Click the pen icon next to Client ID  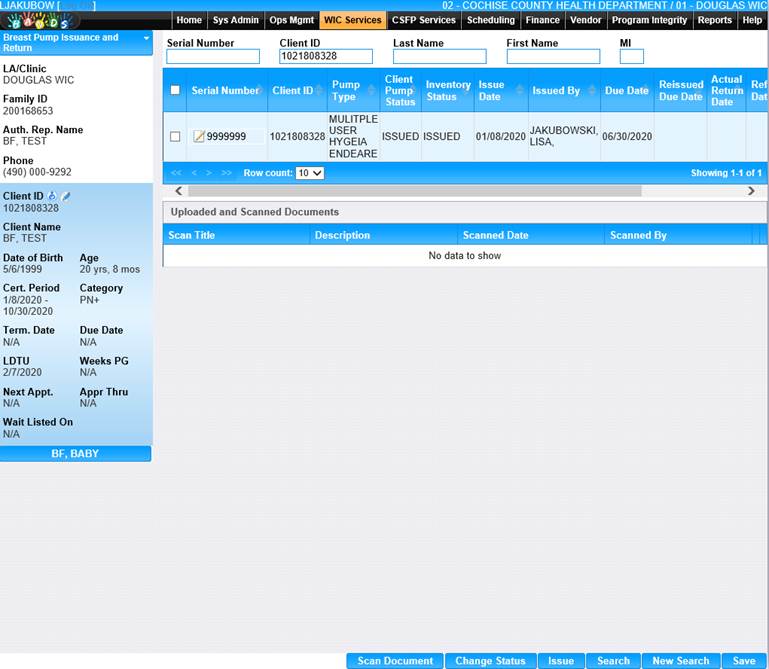point(66,196)
